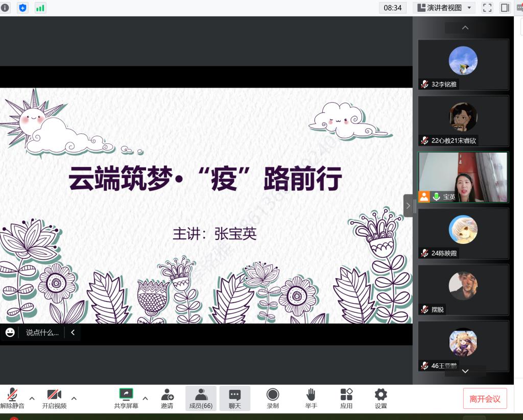Check the green network signal icon
Image resolution: width=523 pixels, height=420 pixels.
pos(40,8)
